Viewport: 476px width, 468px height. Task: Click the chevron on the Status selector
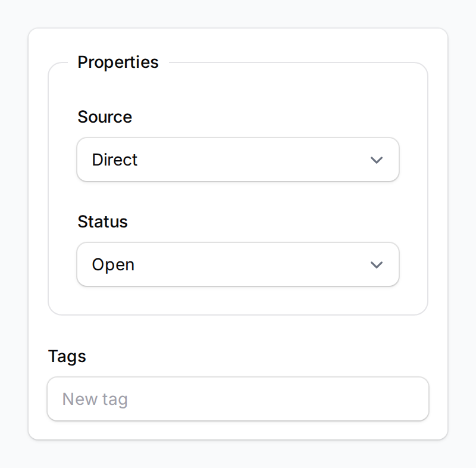(x=376, y=264)
